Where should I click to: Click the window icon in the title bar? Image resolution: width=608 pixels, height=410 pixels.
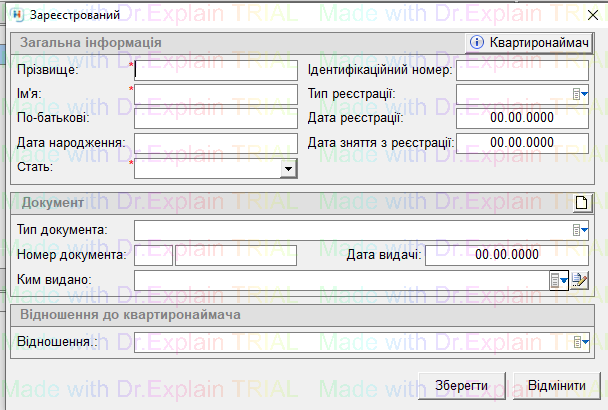(x=15, y=15)
